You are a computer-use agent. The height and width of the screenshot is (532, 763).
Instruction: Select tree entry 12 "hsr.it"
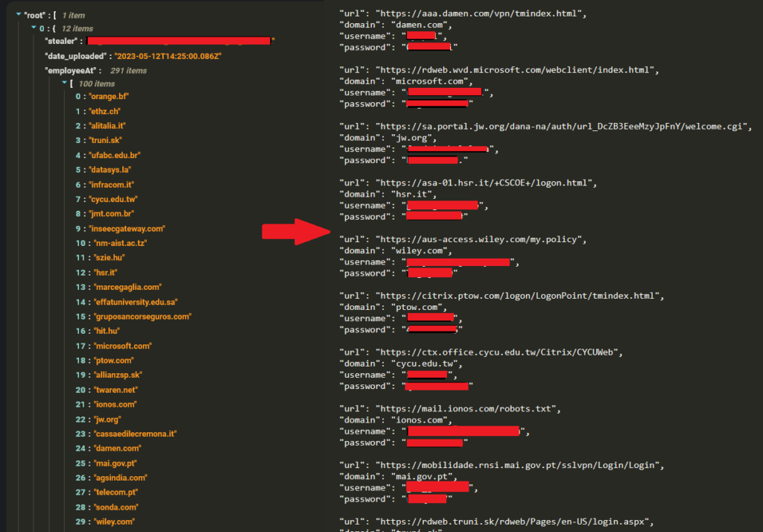[x=96, y=273]
